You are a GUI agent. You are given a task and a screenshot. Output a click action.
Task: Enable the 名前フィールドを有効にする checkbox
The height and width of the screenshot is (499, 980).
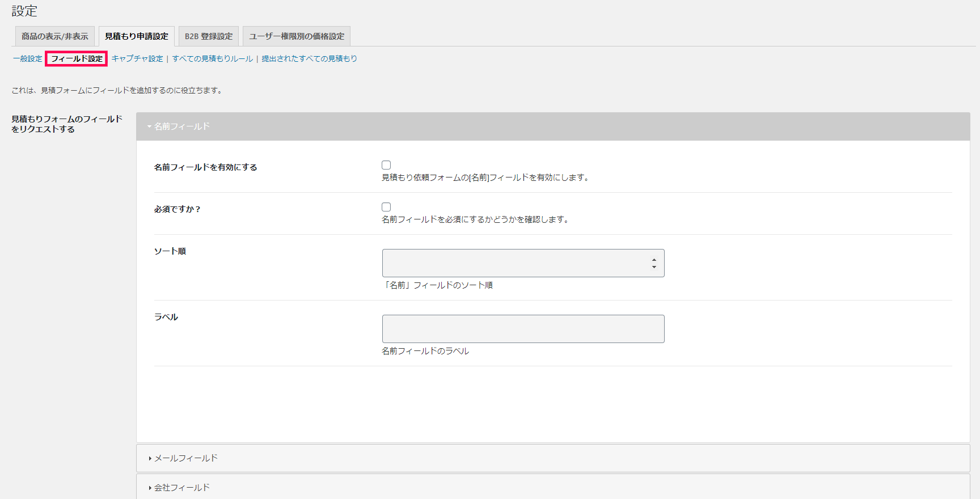pyautogui.click(x=386, y=165)
